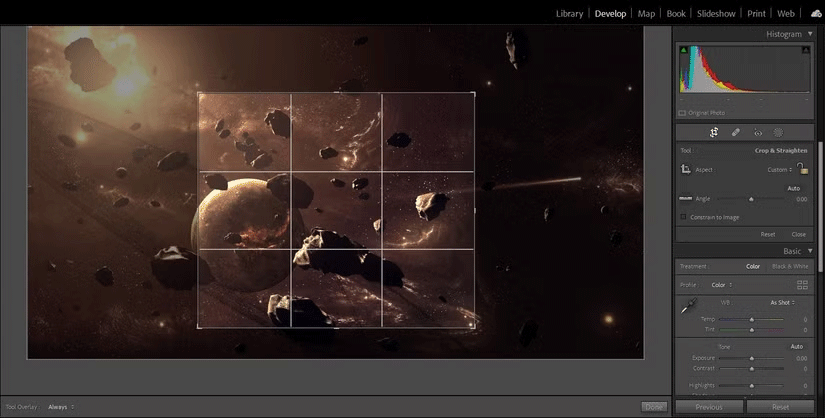825x418 pixels.
Task: Click the Tint slider handle
Action: pyautogui.click(x=751, y=330)
